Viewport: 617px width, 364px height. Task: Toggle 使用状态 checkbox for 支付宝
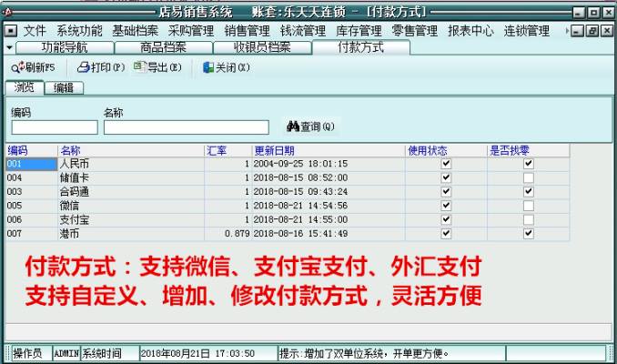(446, 219)
